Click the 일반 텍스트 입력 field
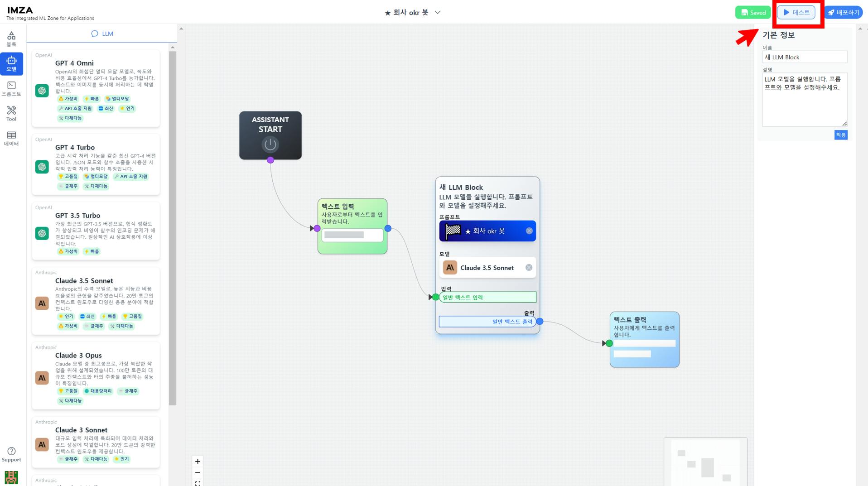868x486 pixels. pyautogui.click(x=487, y=297)
